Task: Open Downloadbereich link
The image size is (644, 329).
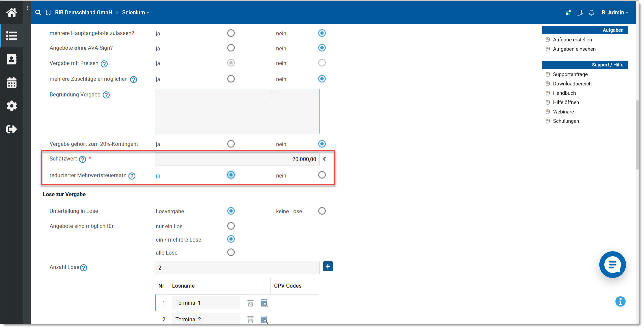Action: (572, 84)
